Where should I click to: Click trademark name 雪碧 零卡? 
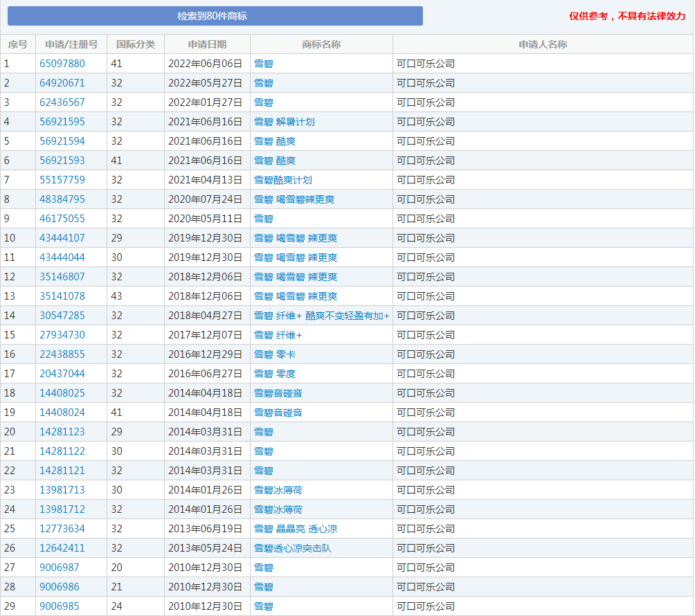275,354
